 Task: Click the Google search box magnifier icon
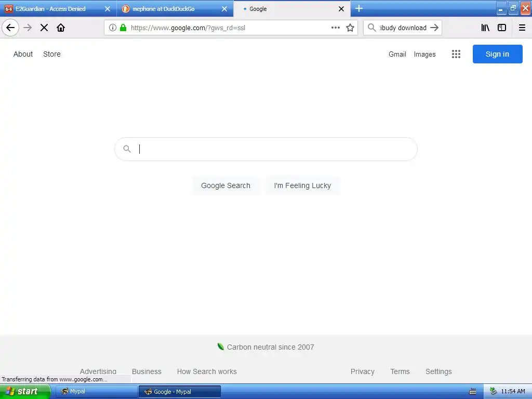coord(127,149)
